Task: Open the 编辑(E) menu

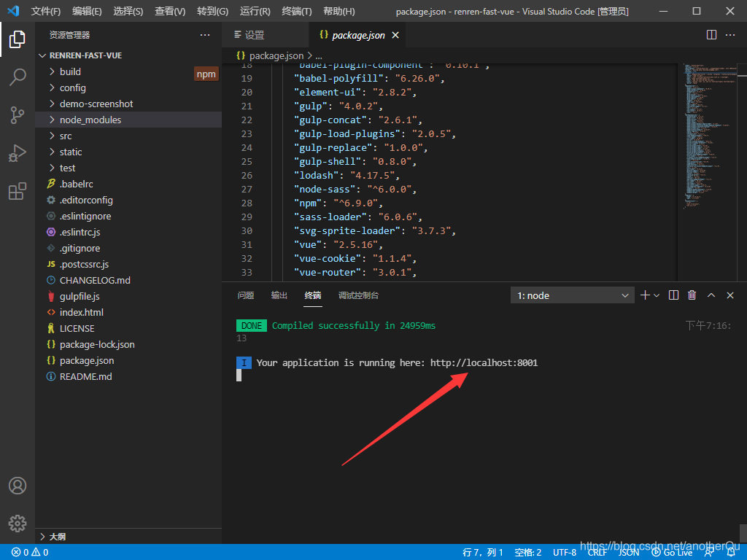Action: pyautogui.click(x=87, y=11)
